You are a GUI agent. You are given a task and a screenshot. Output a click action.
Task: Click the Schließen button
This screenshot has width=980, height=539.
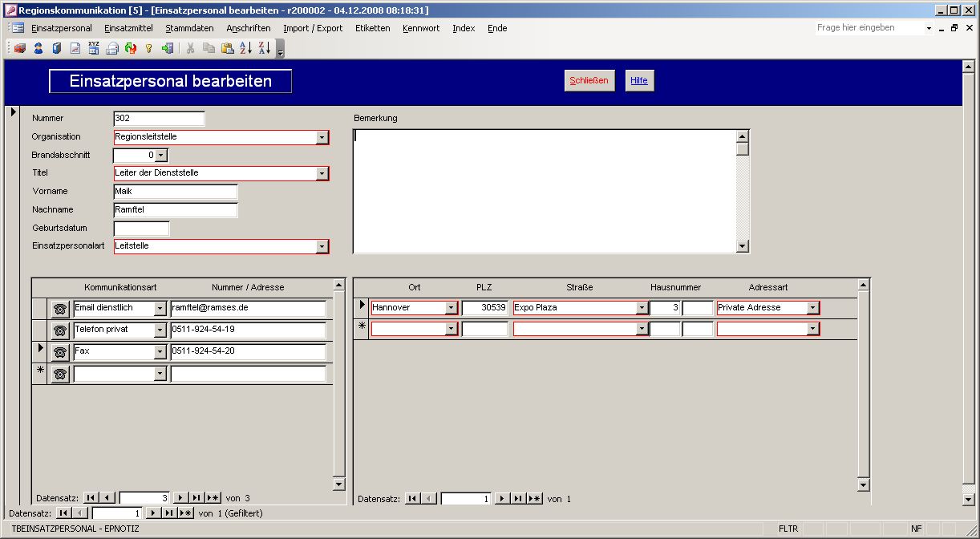[589, 80]
